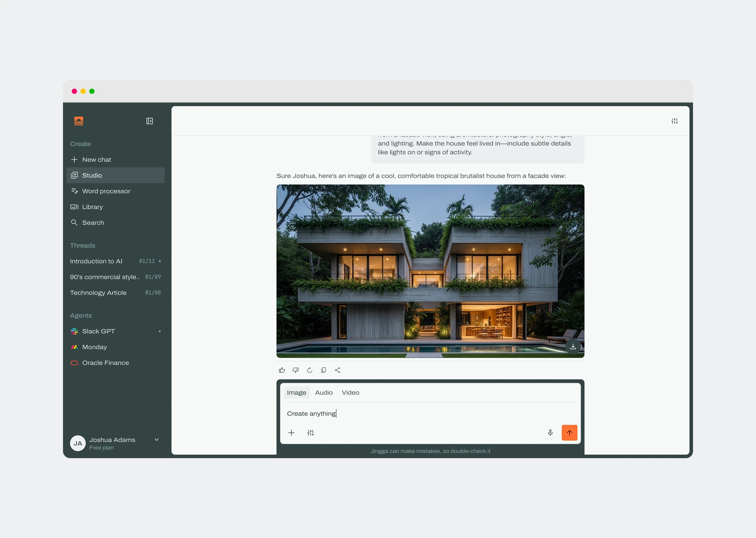Image resolution: width=756 pixels, height=538 pixels.
Task: Click the Agents section heading
Action: [x=81, y=315]
